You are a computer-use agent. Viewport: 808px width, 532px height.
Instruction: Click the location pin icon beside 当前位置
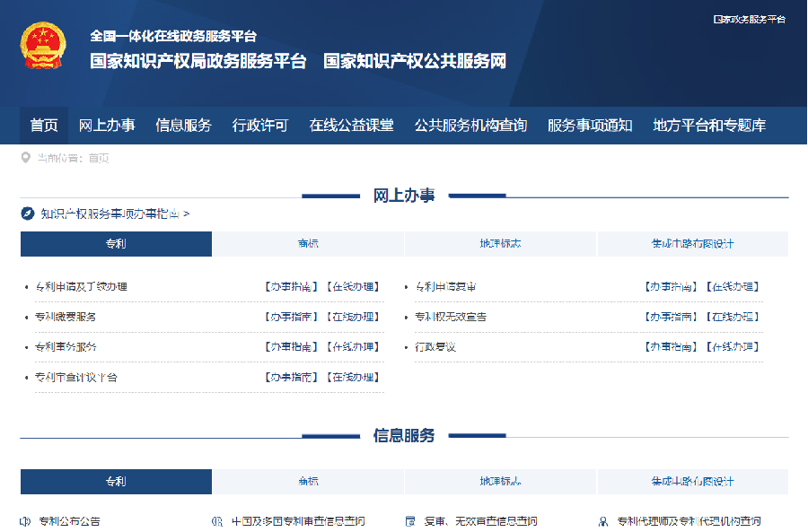click(x=26, y=158)
